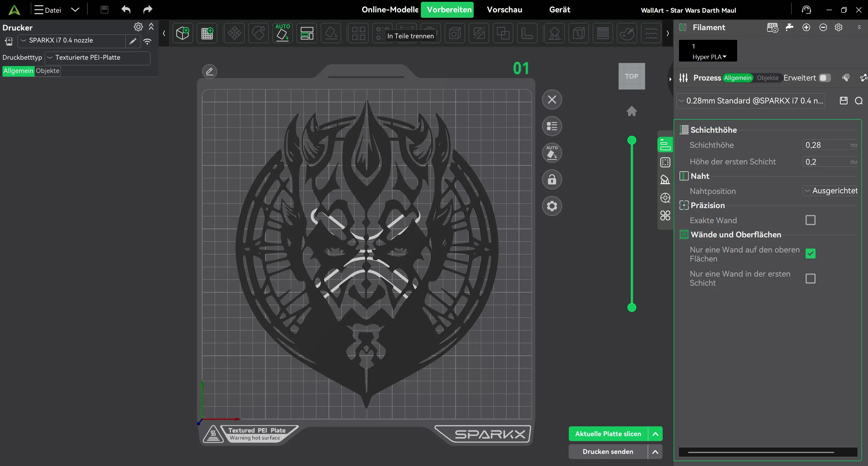Click the bottom handle of layer slider
Screen dimensions: 868x466
click(x=632, y=307)
